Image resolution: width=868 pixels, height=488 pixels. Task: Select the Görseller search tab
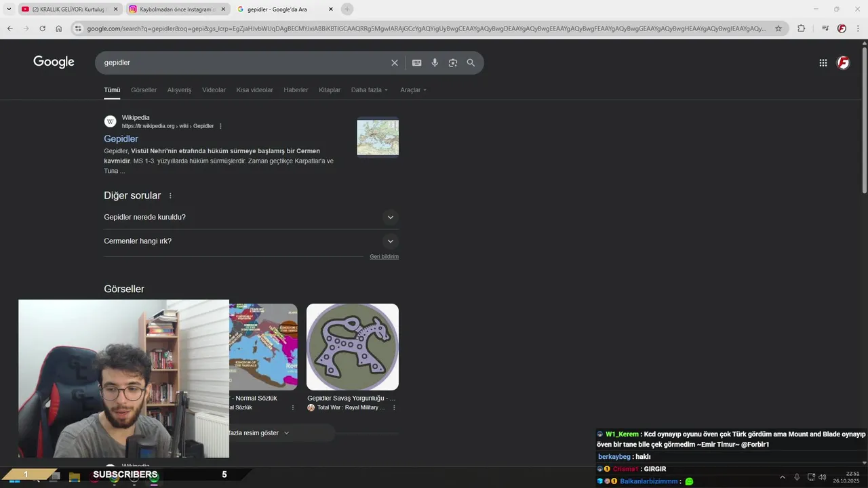144,90
